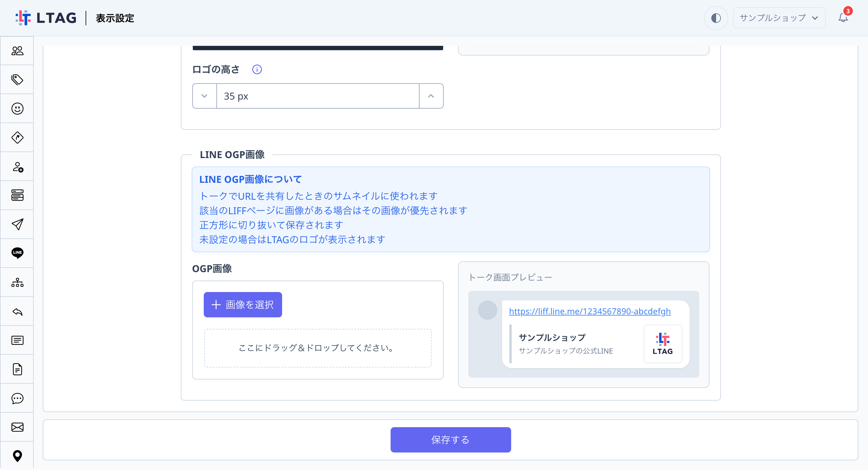The height and width of the screenshot is (470, 868).
Task: Open the smiley face sidebar icon
Action: [17, 109]
